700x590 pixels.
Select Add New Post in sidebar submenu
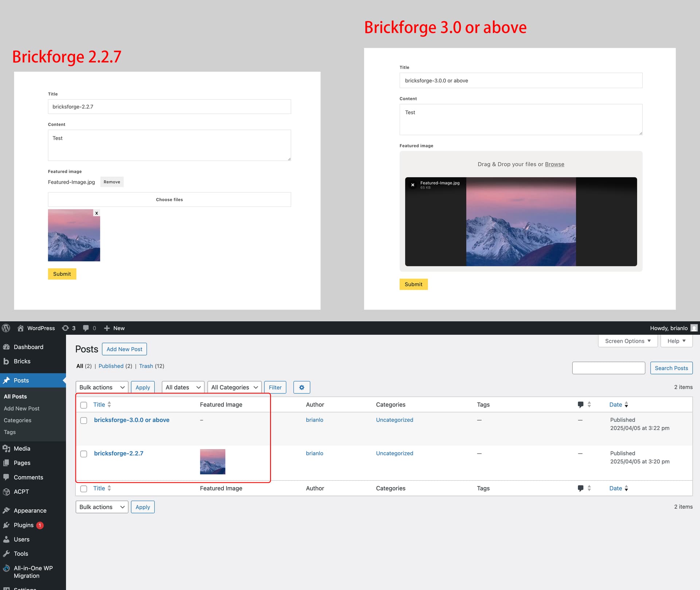coord(22,408)
